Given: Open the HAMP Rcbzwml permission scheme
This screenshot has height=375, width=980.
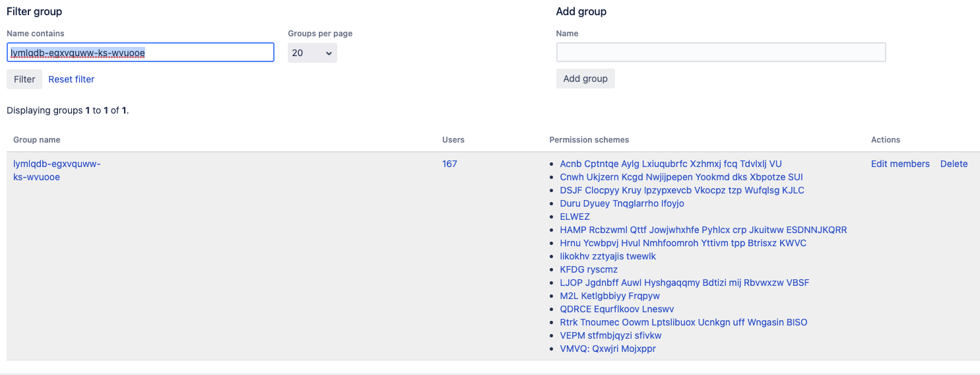Looking at the screenshot, I should (703, 230).
